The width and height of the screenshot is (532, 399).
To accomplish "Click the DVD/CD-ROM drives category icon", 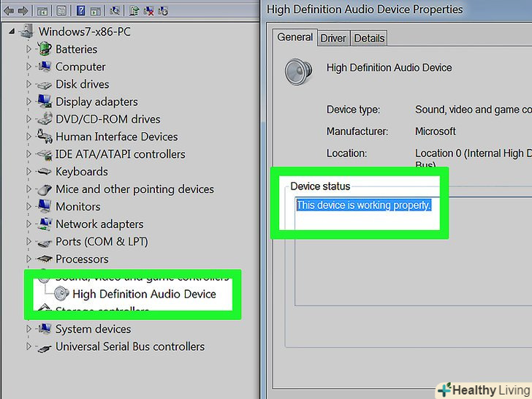I will pyautogui.click(x=45, y=118).
